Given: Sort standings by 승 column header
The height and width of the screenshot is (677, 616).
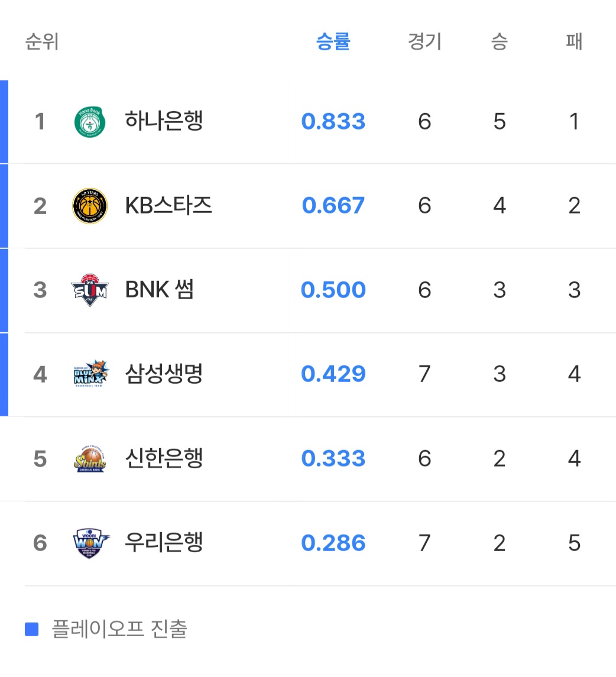Looking at the screenshot, I should (500, 42).
